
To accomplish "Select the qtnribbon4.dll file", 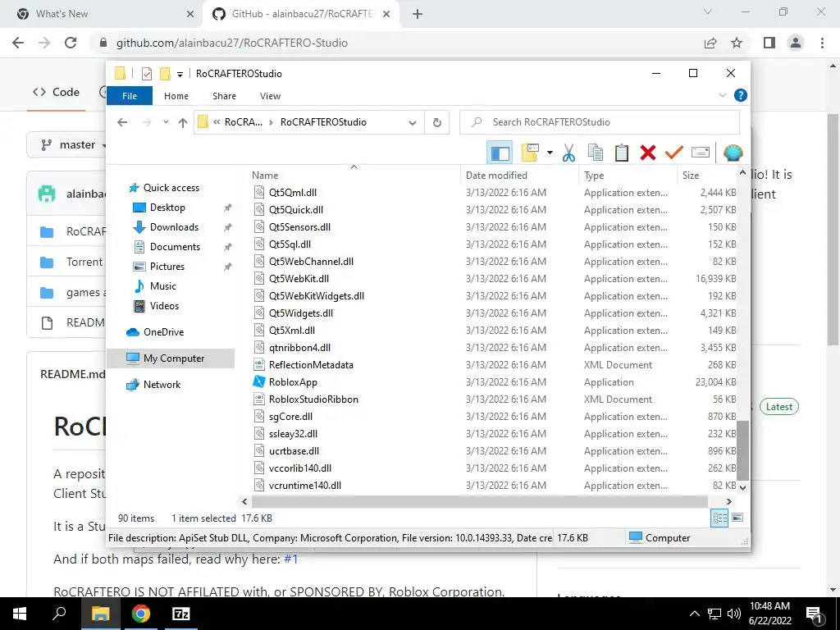I will (299, 348).
